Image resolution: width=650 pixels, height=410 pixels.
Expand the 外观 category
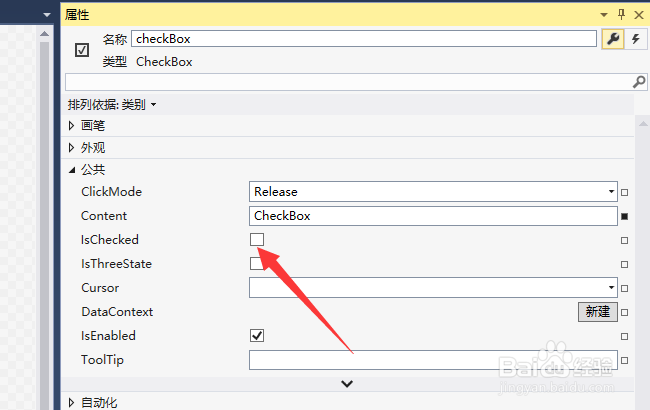[71, 147]
